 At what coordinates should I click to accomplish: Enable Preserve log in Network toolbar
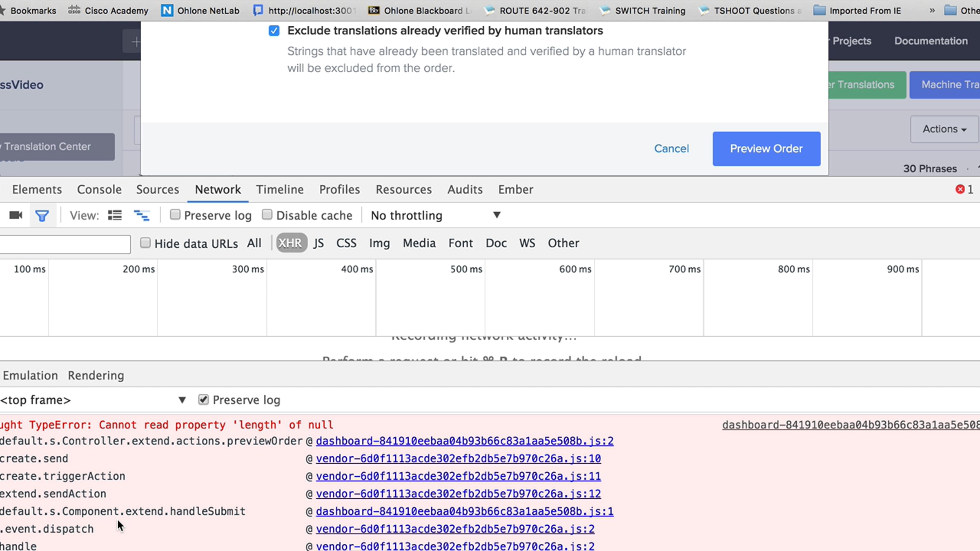(175, 215)
